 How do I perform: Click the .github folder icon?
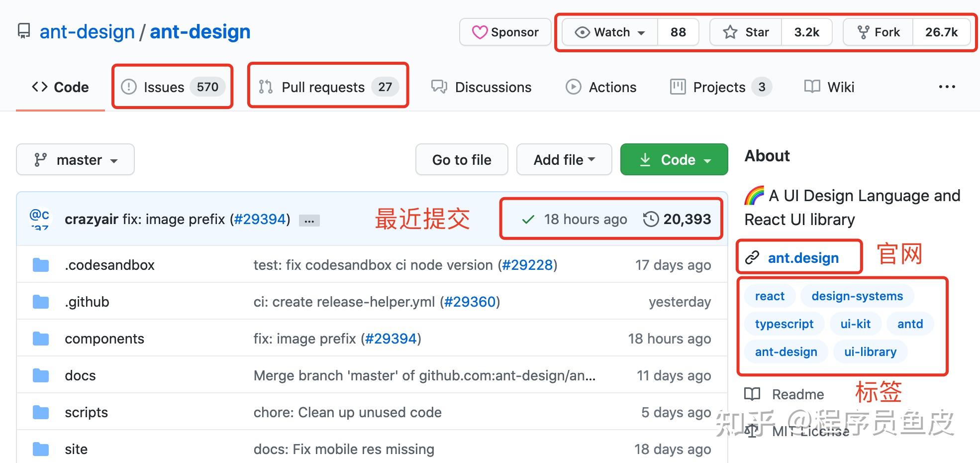41,302
